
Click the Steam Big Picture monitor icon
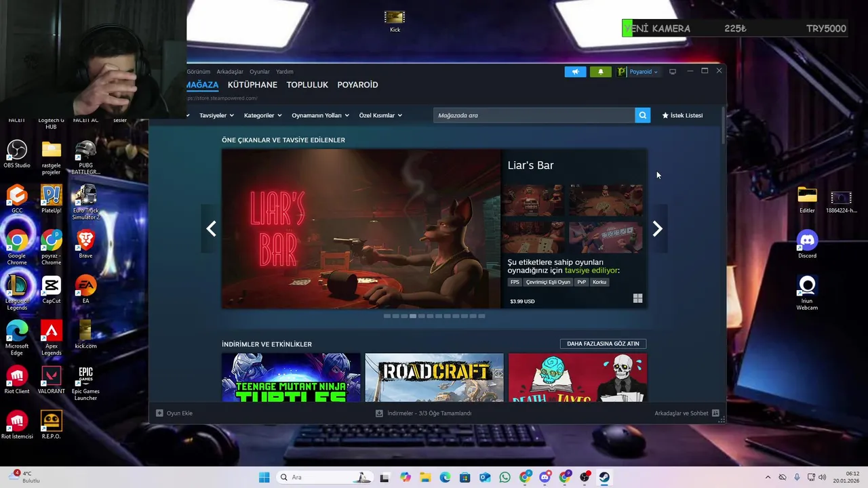pyautogui.click(x=673, y=71)
